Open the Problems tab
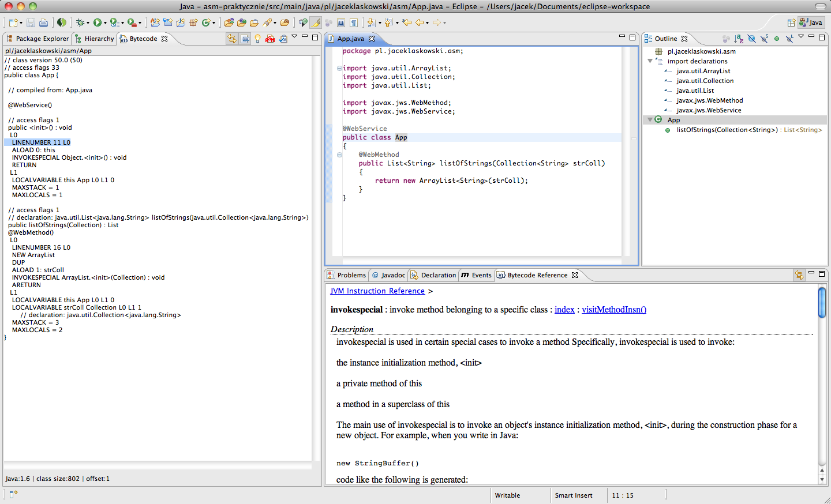Viewport: 831px width, 504px height. click(346, 275)
